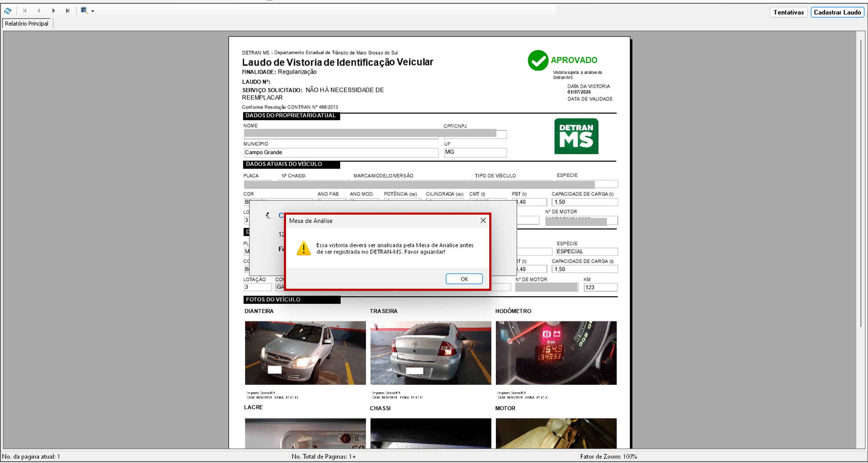868x463 pixels.
Task: Open the DIANTEIRA vehicle photo
Action: [305, 353]
